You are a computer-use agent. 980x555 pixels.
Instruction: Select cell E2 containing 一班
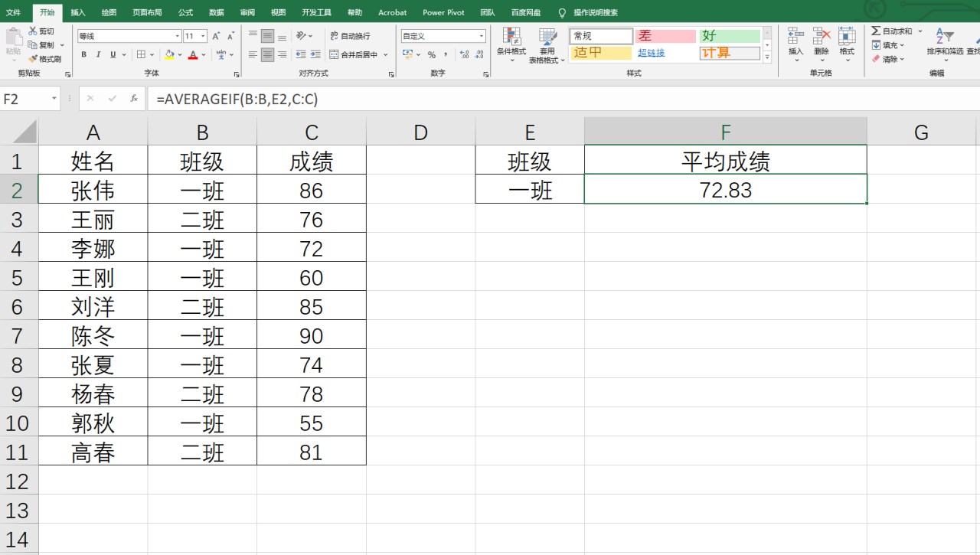click(530, 190)
